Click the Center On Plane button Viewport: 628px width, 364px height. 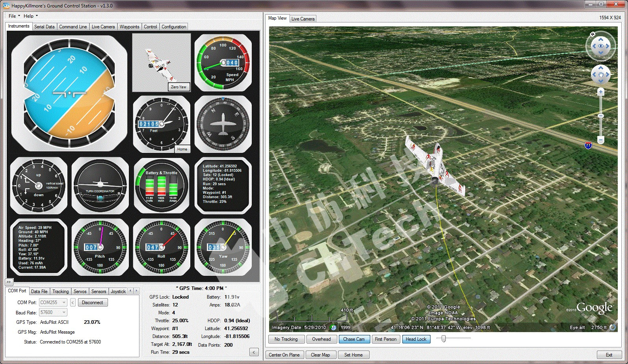pyautogui.click(x=284, y=355)
